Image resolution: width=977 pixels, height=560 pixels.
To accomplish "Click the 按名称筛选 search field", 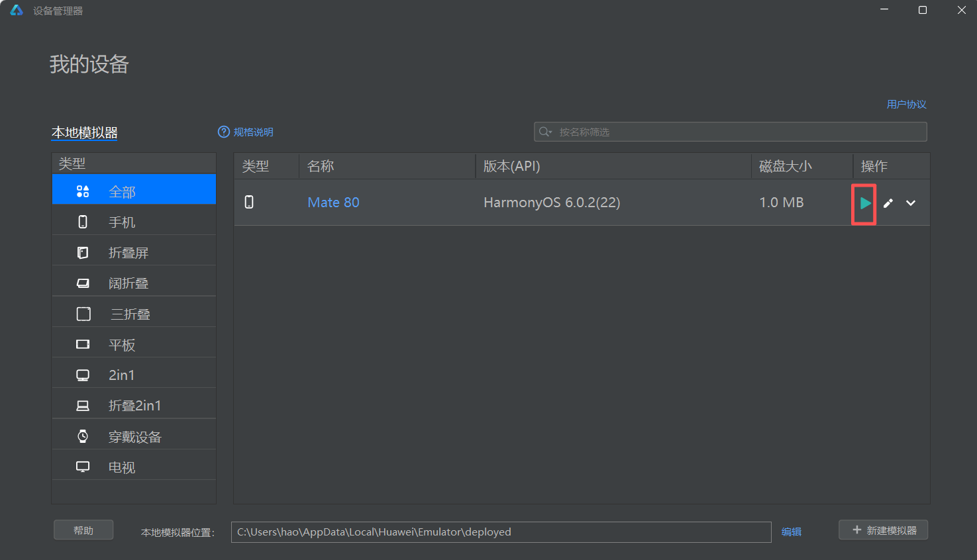I will [x=730, y=132].
